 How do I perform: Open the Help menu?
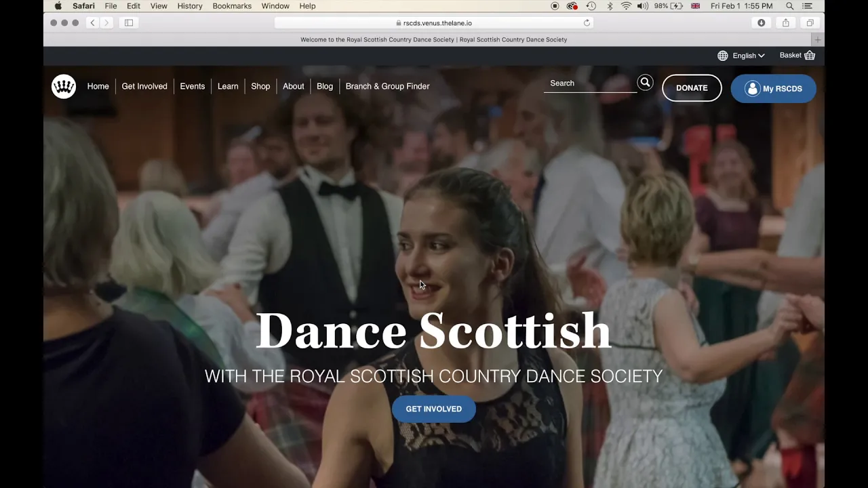[x=307, y=6]
